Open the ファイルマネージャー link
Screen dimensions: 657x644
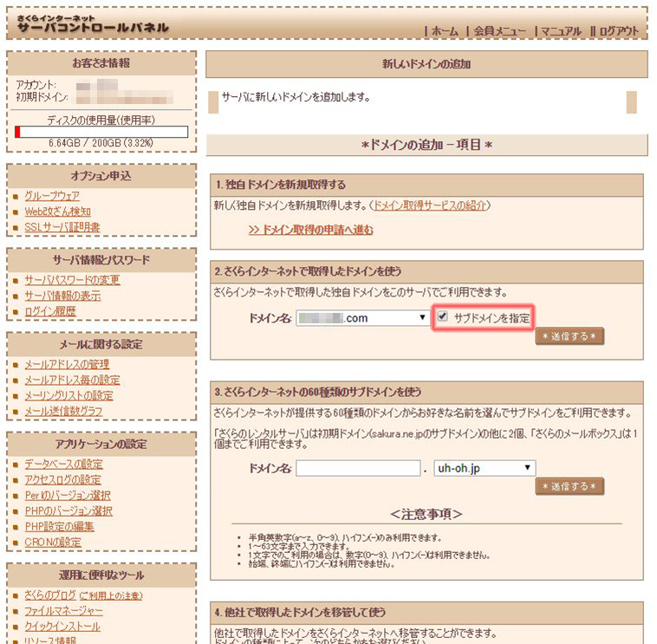(x=63, y=611)
